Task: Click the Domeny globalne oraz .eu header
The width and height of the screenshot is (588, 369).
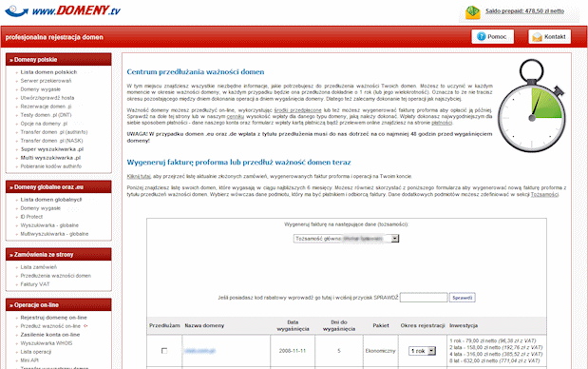Action: click(59, 187)
